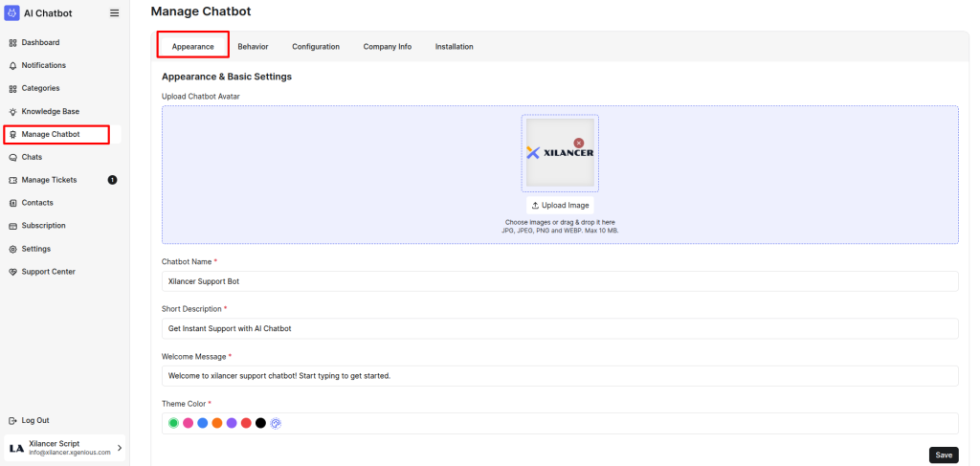Viewport: 980px width, 466px height.
Task: Open the custom color palette picker icon
Action: [276, 423]
